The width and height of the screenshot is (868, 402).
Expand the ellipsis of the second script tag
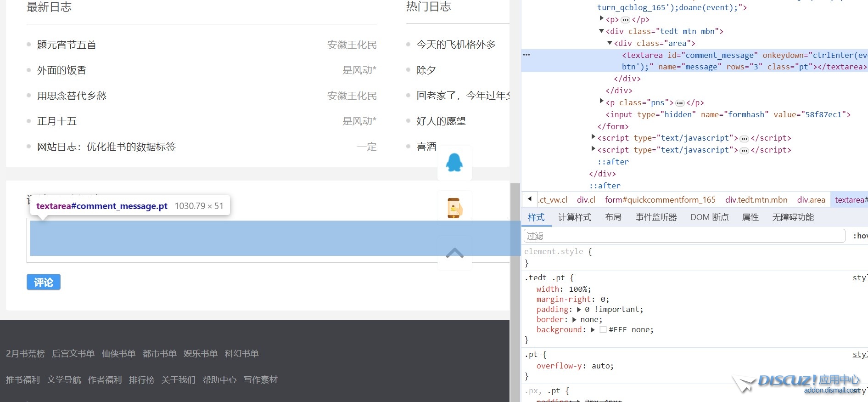[745, 150]
